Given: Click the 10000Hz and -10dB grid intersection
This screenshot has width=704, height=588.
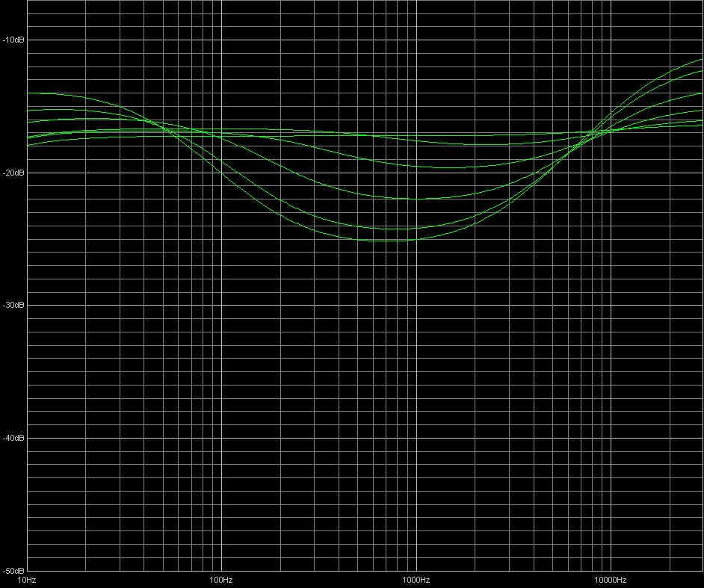Looking at the screenshot, I should [x=611, y=40].
